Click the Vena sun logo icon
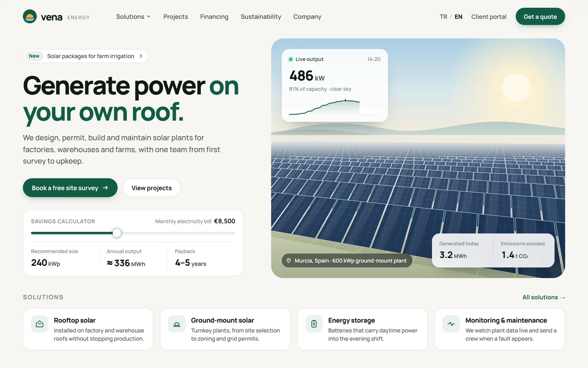The image size is (588, 368). click(x=30, y=17)
